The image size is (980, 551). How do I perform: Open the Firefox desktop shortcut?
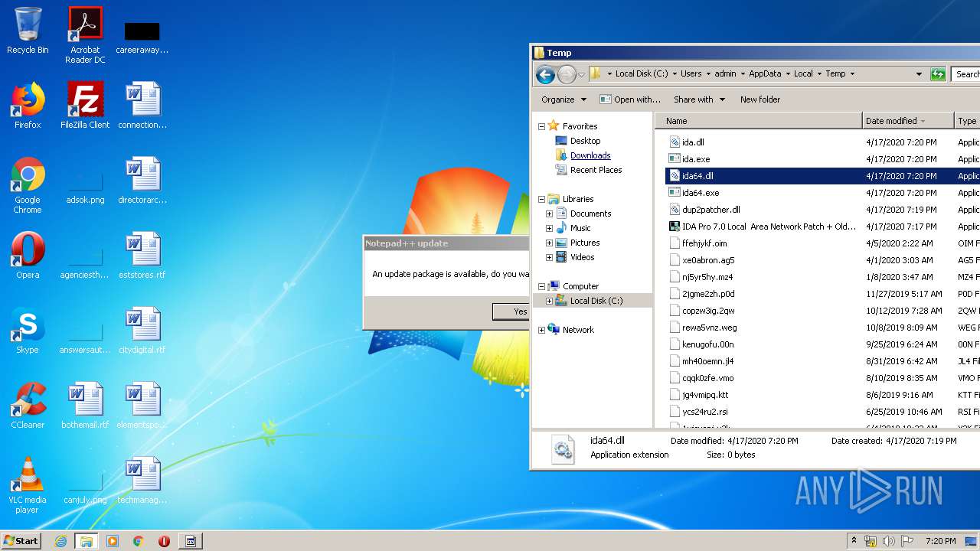point(28,106)
